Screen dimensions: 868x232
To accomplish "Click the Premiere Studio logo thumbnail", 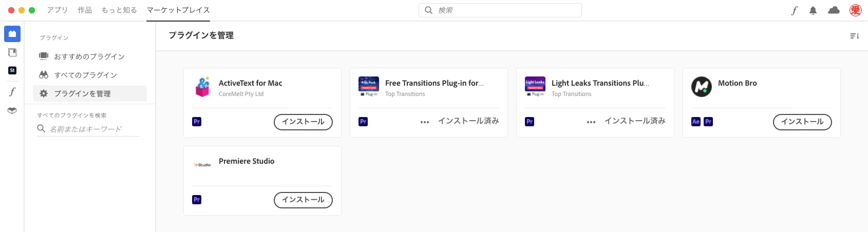I will click(202, 165).
